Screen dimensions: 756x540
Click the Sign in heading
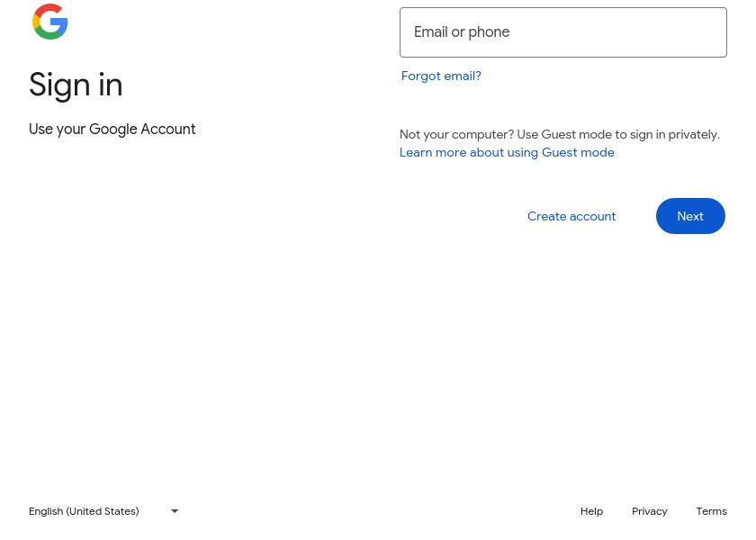coord(76,85)
